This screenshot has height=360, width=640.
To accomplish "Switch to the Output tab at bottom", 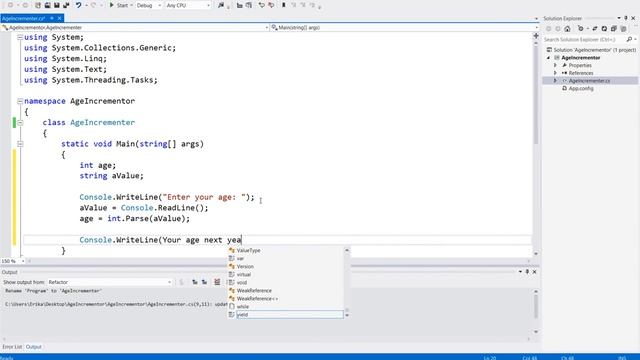I will (33, 347).
